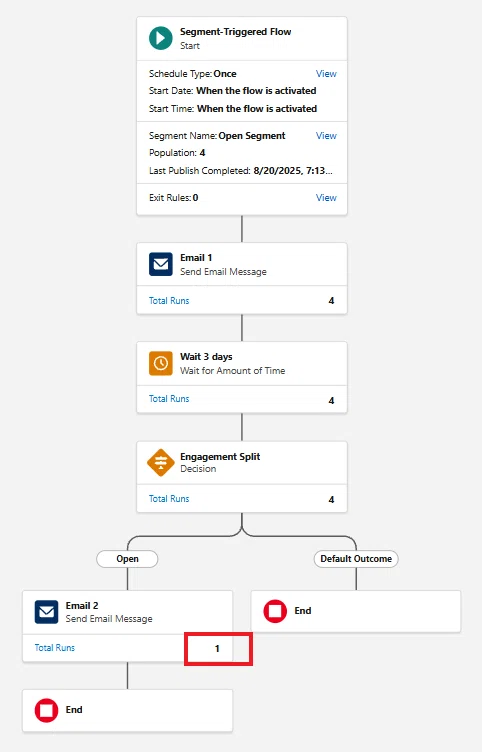Click the green Start play icon
The width and height of the screenshot is (482, 752).
[x=161, y=38]
